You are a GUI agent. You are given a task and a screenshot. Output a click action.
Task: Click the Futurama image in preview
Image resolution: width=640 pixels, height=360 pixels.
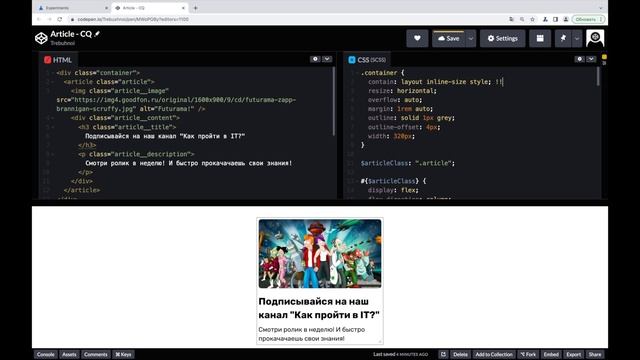[320, 253]
